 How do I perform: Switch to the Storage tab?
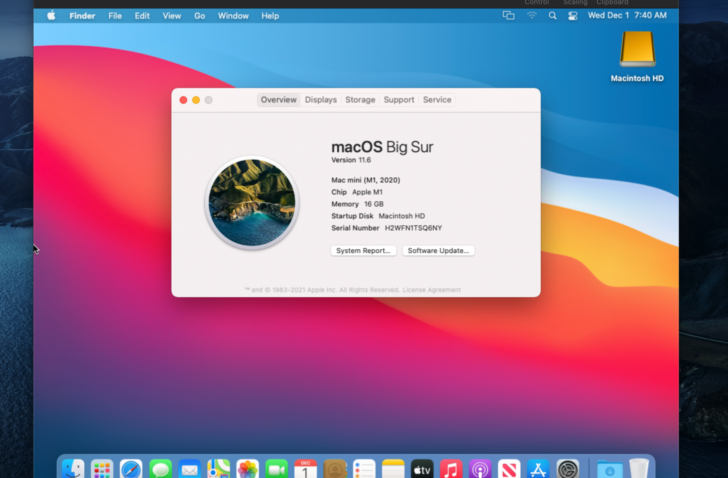[360, 100]
